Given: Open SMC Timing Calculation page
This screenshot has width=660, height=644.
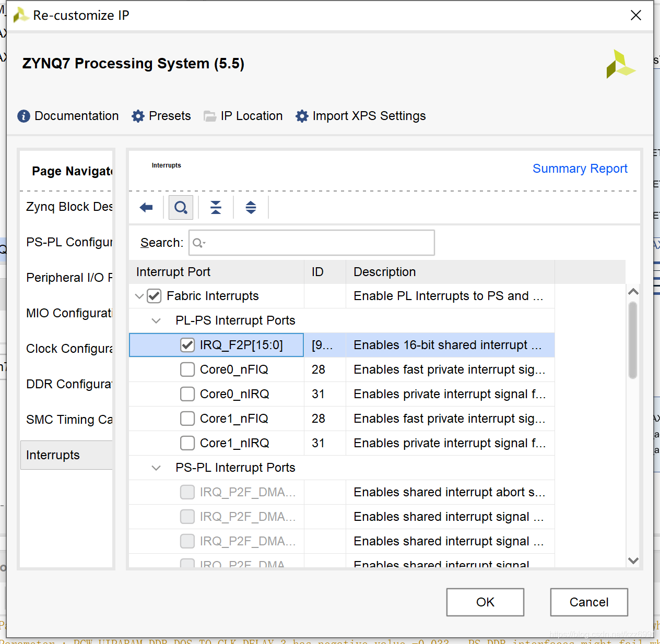Looking at the screenshot, I should pos(69,420).
